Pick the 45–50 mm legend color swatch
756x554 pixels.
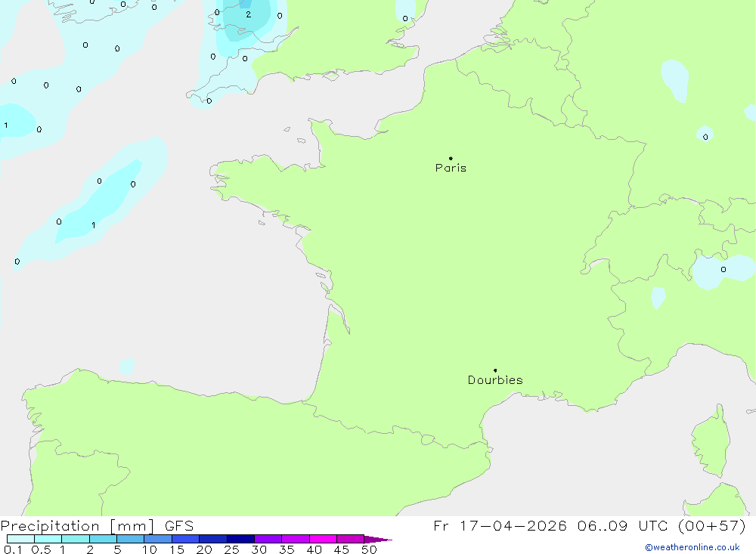coord(351,539)
